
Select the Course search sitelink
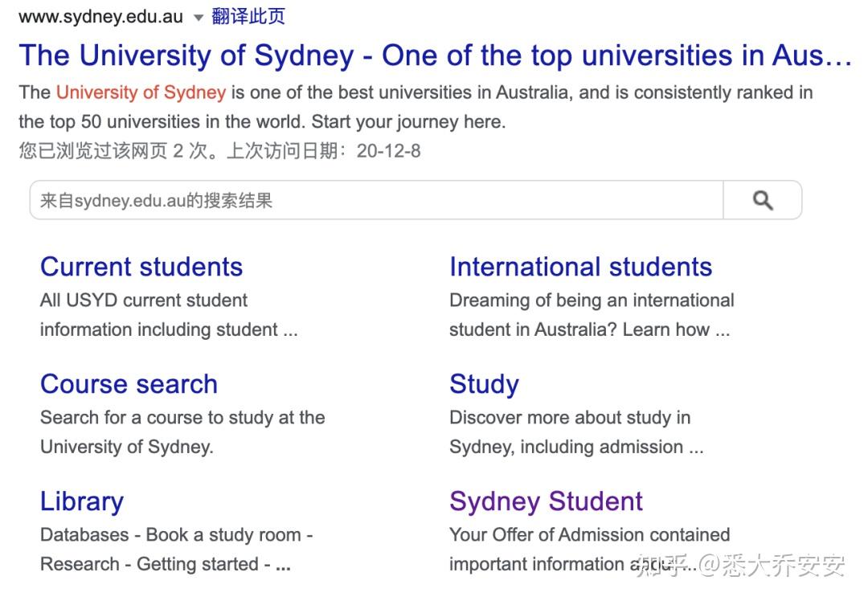129,384
